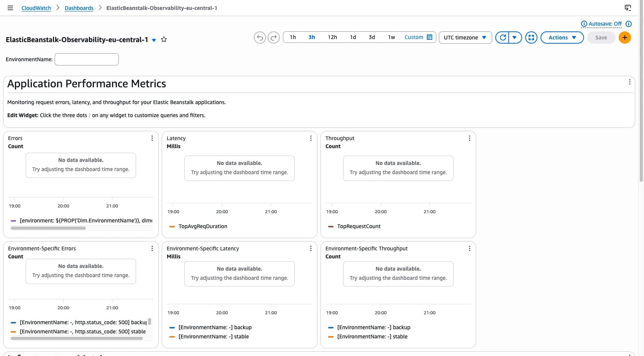Image resolution: width=644 pixels, height=356 pixels.
Task: Click the undo arrow button
Action: tap(260, 38)
